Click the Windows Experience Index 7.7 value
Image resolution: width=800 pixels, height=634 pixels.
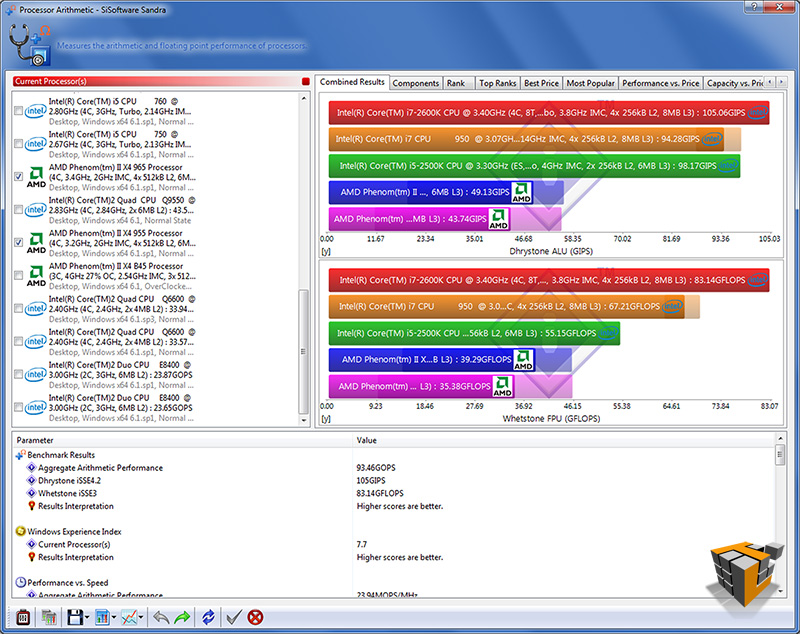[361, 544]
